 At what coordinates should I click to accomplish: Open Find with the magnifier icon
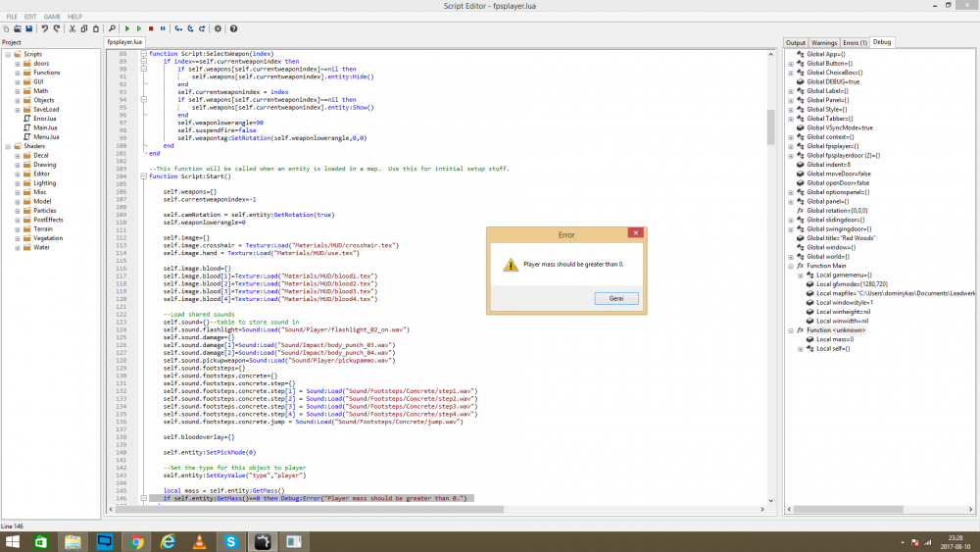113,29
